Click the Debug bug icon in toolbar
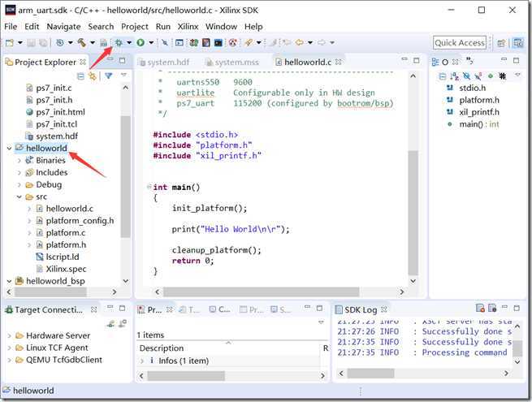Viewport: 532px width, 402px height. coord(119,43)
